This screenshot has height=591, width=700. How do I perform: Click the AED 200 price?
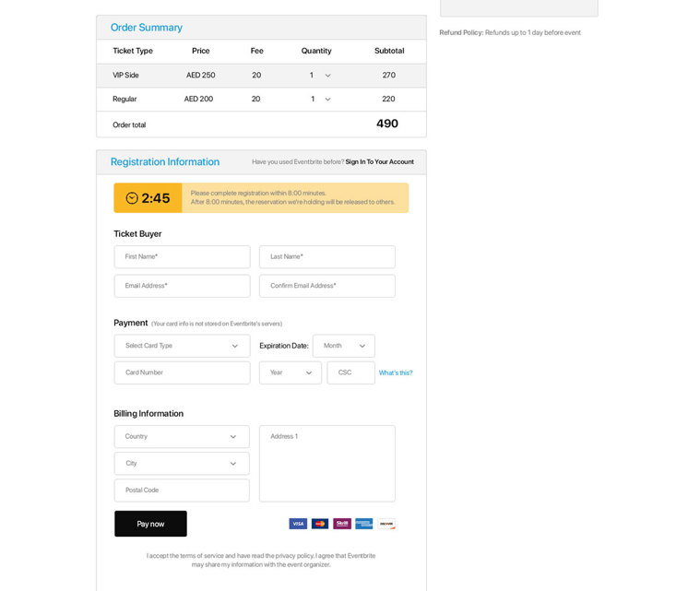point(198,99)
